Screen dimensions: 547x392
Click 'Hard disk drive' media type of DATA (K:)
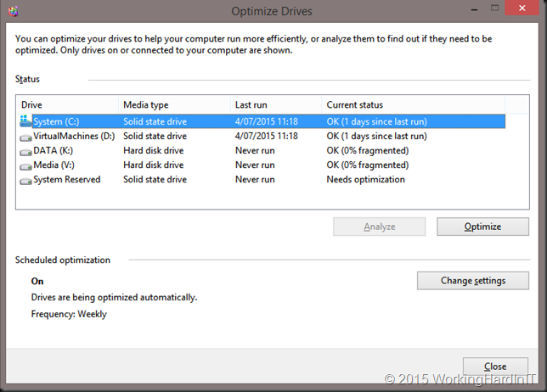pyautogui.click(x=154, y=150)
